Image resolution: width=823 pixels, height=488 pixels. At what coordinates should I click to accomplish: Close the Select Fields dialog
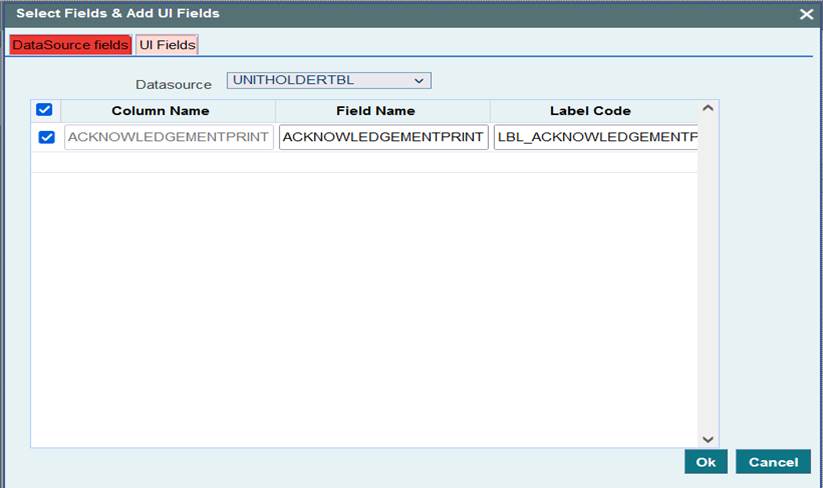tap(806, 14)
